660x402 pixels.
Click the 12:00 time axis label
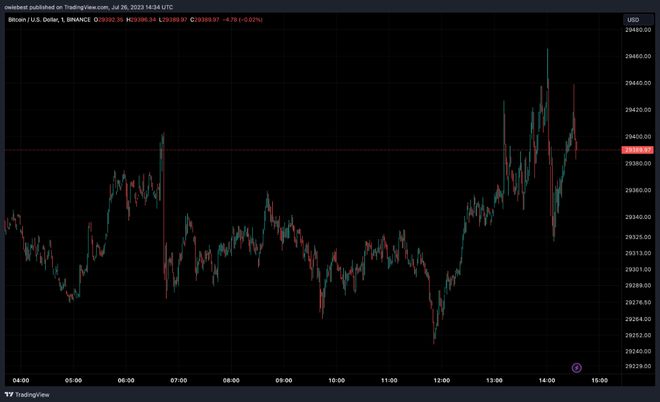(x=442, y=380)
